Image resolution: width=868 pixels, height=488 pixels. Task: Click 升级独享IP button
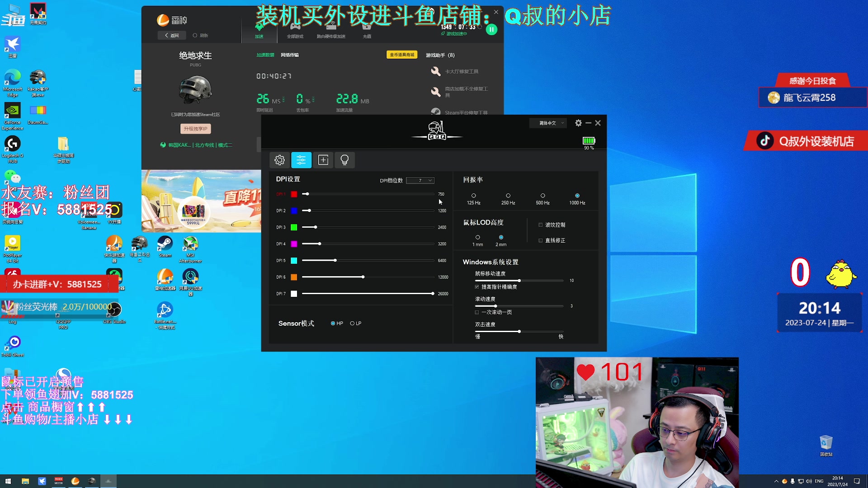point(195,129)
